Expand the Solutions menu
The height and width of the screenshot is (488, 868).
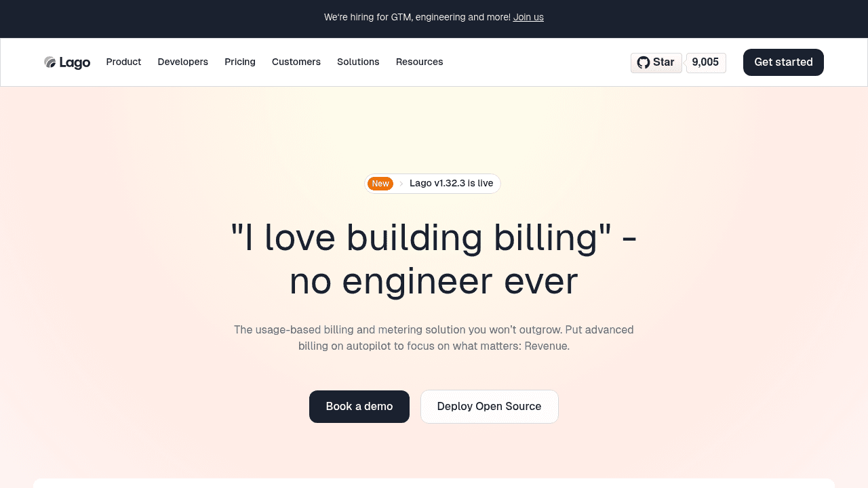click(x=358, y=62)
